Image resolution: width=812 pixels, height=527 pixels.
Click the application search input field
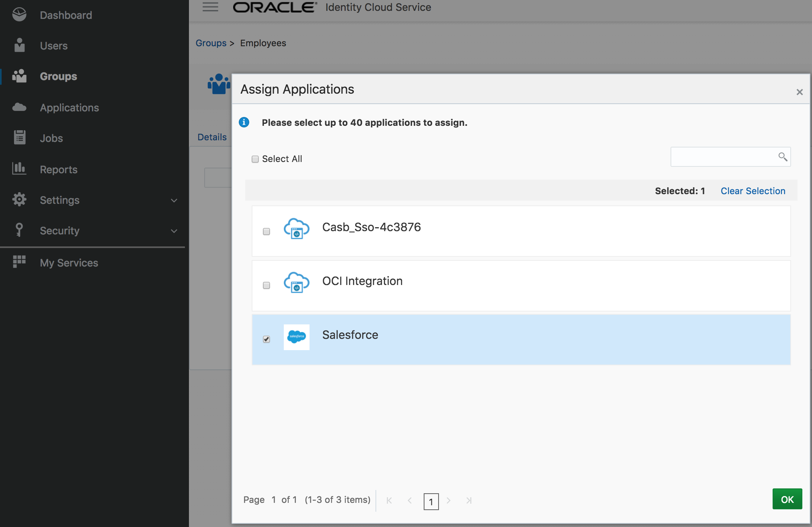(x=730, y=157)
